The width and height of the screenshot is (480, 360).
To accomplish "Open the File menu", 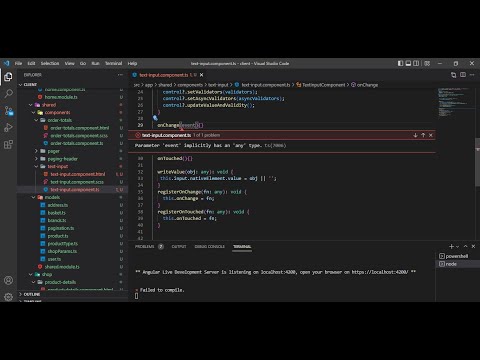I will [x=18, y=63].
